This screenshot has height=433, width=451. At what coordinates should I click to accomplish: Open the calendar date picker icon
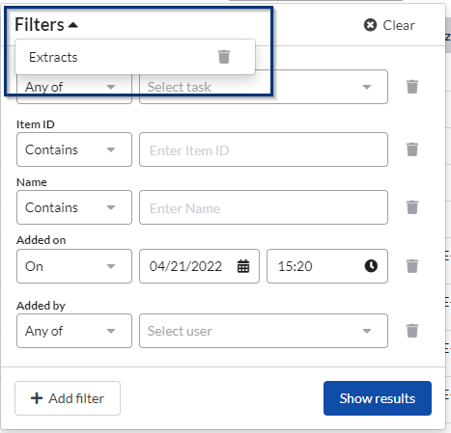(243, 266)
